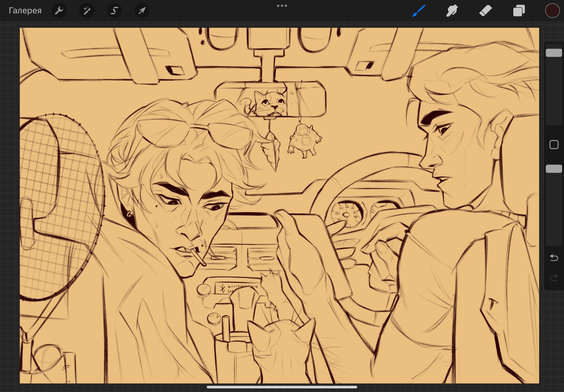Select the Smudge tool

click(452, 11)
